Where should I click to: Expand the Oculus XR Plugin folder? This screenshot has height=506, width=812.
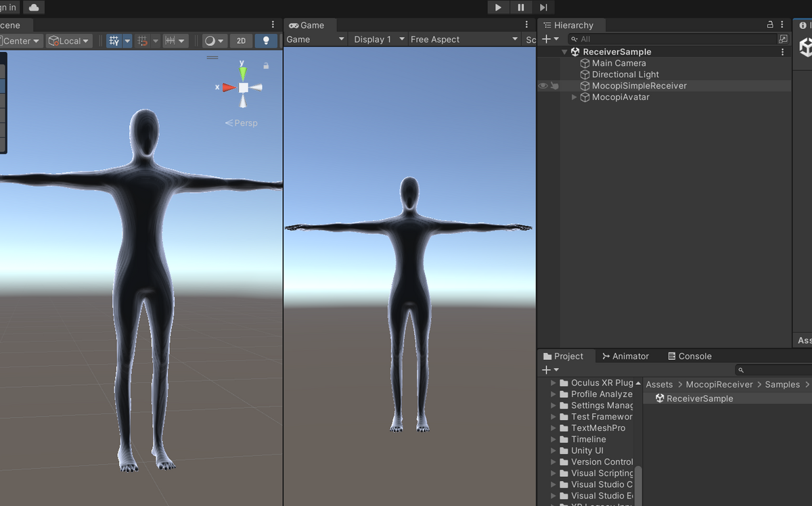click(554, 383)
